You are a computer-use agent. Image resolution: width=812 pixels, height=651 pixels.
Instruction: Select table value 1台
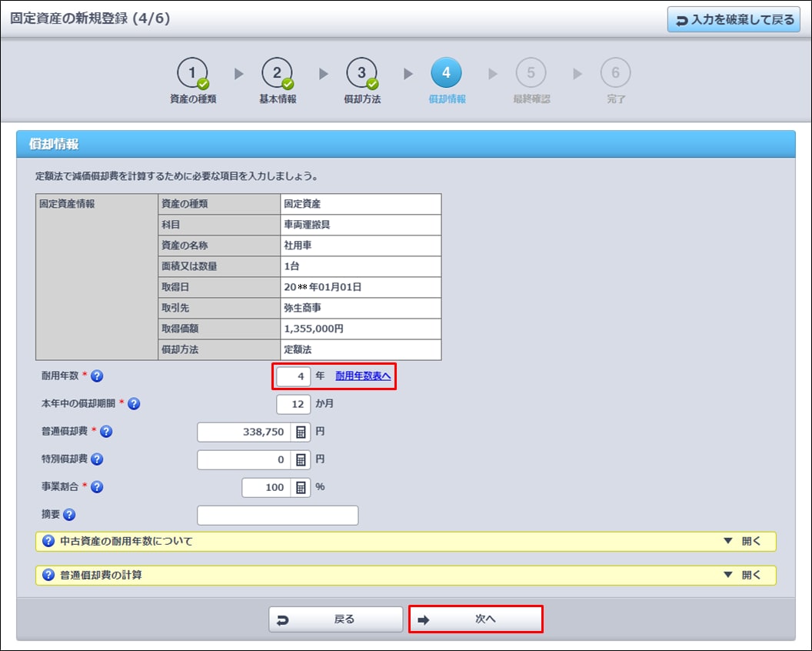[x=291, y=266]
